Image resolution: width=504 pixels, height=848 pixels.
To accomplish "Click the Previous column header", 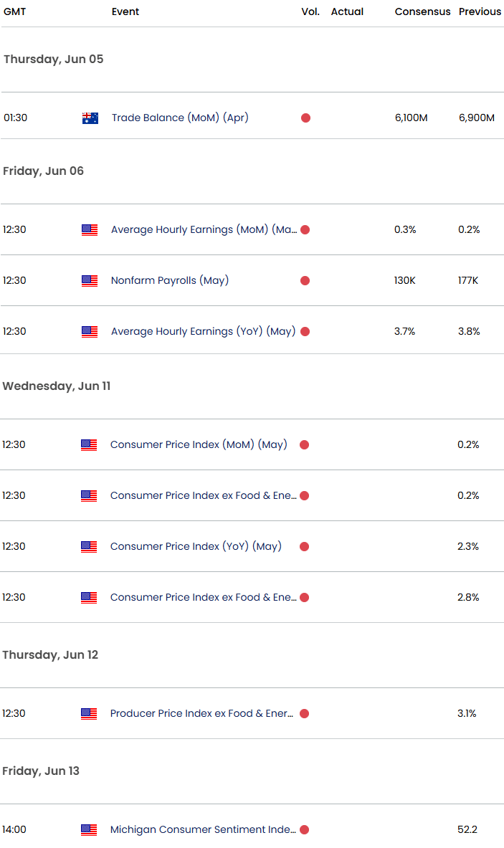I will pos(480,11).
